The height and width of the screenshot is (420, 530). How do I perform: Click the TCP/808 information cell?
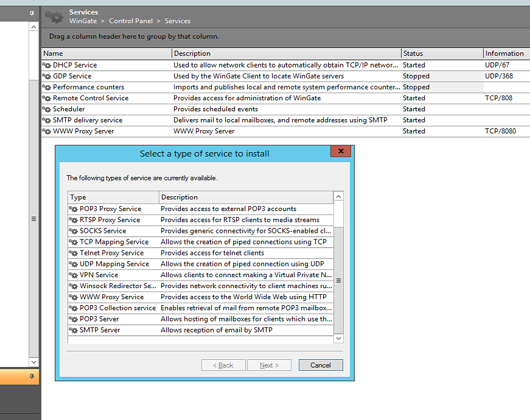pos(498,98)
